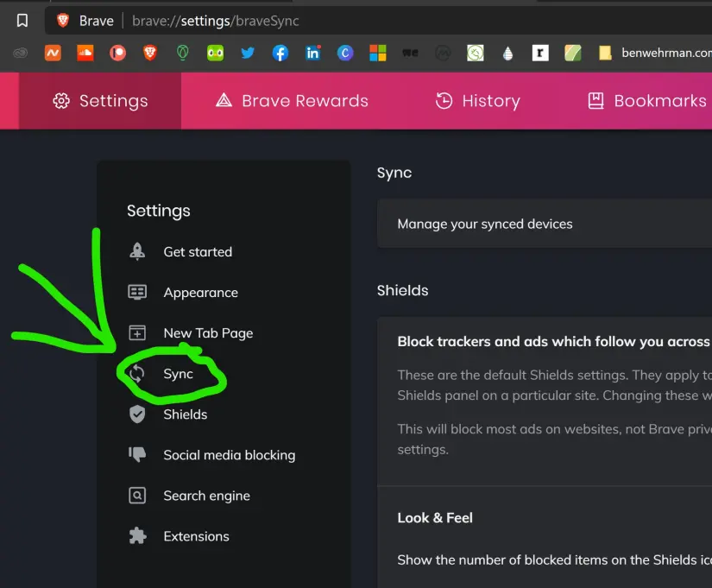Open the water droplet bookmark
The height and width of the screenshot is (588, 712).
click(507, 54)
